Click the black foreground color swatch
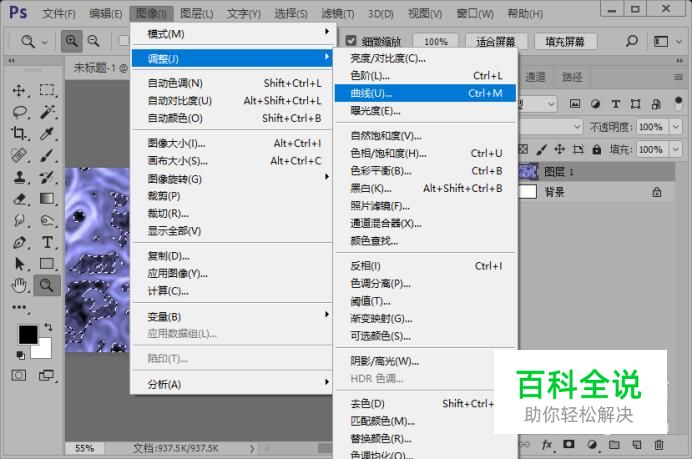 pyautogui.click(x=26, y=333)
